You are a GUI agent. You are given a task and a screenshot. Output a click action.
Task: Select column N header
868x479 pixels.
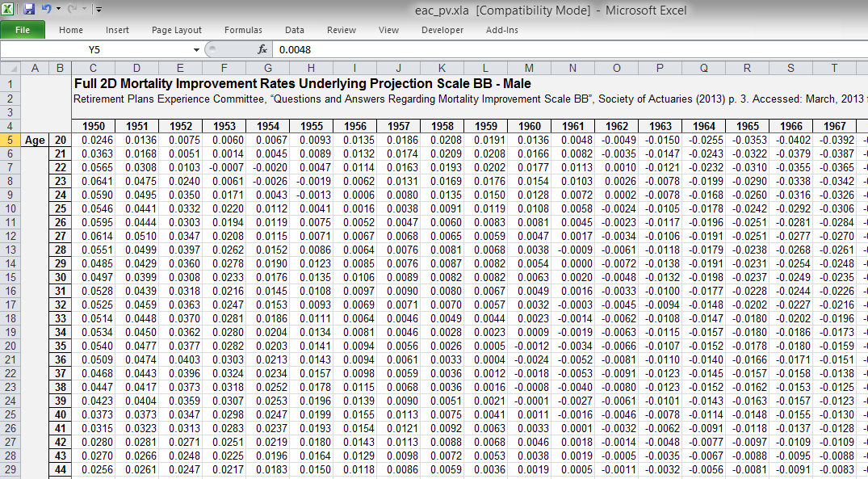pos(572,68)
